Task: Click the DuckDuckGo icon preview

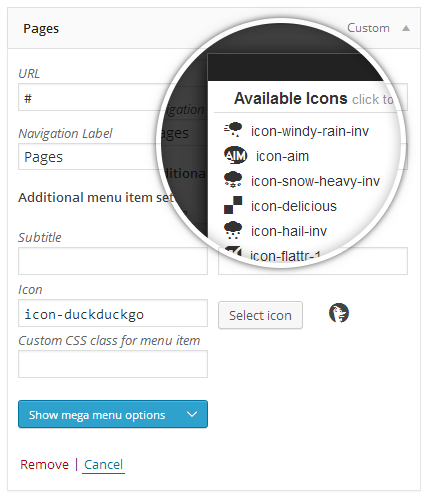Action: (x=339, y=313)
